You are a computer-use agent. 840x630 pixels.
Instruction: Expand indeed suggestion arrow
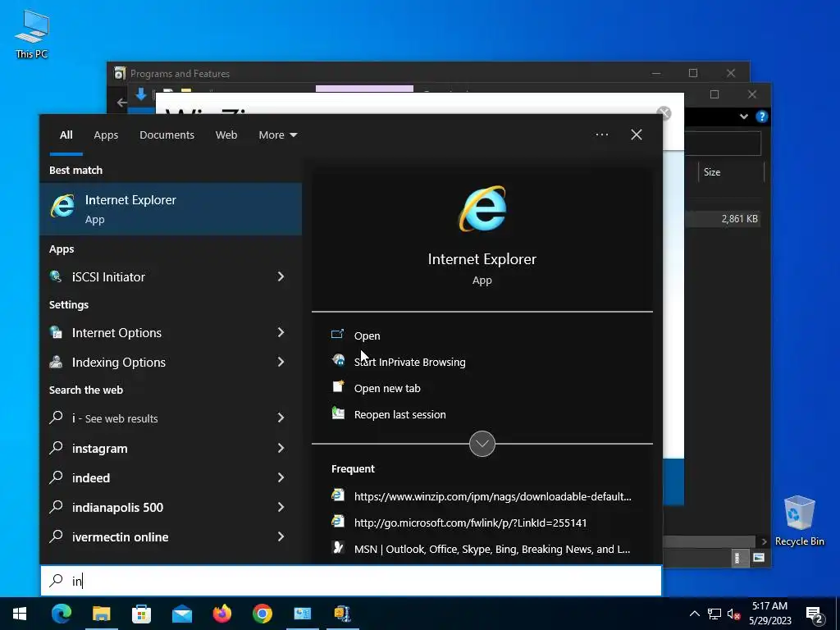tap(281, 477)
